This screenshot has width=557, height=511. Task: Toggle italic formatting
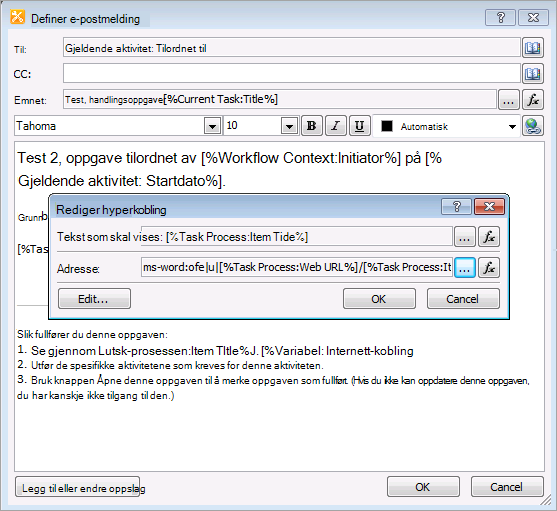[335, 126]
